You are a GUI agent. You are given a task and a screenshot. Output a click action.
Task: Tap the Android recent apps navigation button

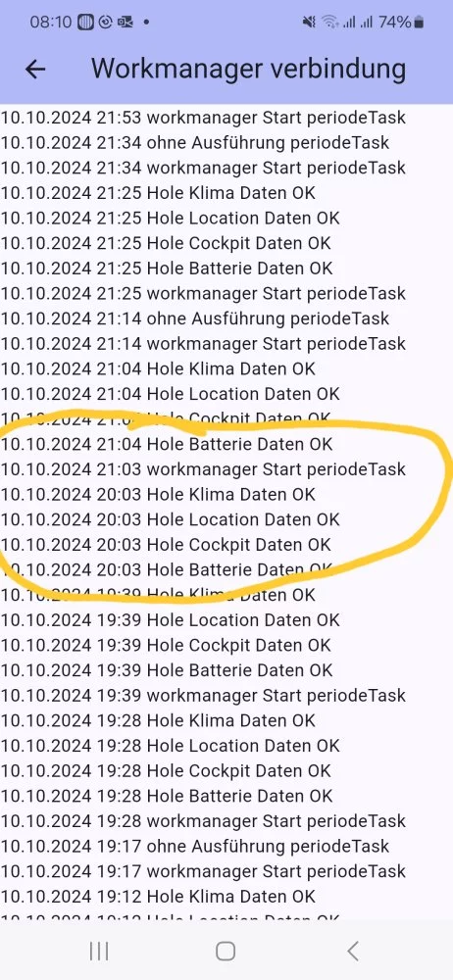click(x=99, y=952)
